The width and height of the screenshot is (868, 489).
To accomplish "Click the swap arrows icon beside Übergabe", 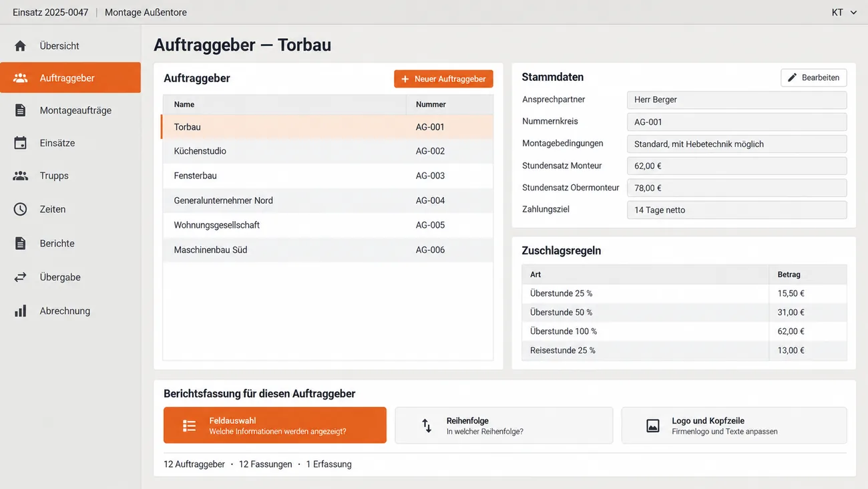I will pos(21,277).
